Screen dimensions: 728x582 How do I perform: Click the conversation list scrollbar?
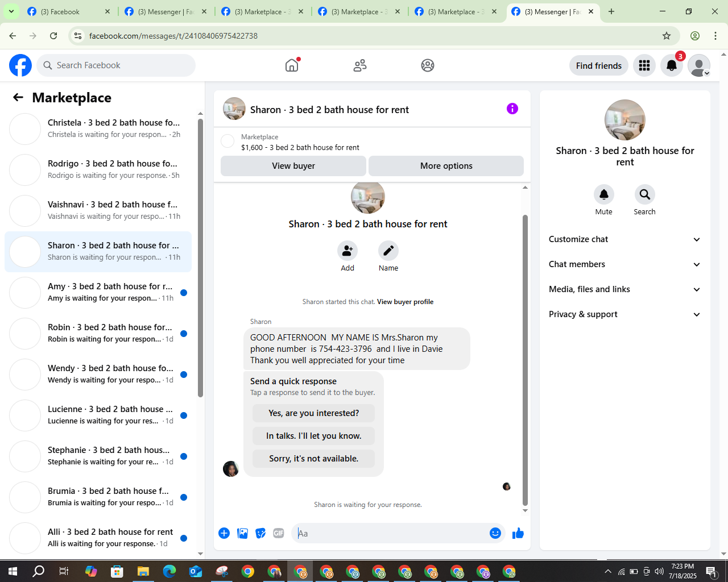click(200, 258)
